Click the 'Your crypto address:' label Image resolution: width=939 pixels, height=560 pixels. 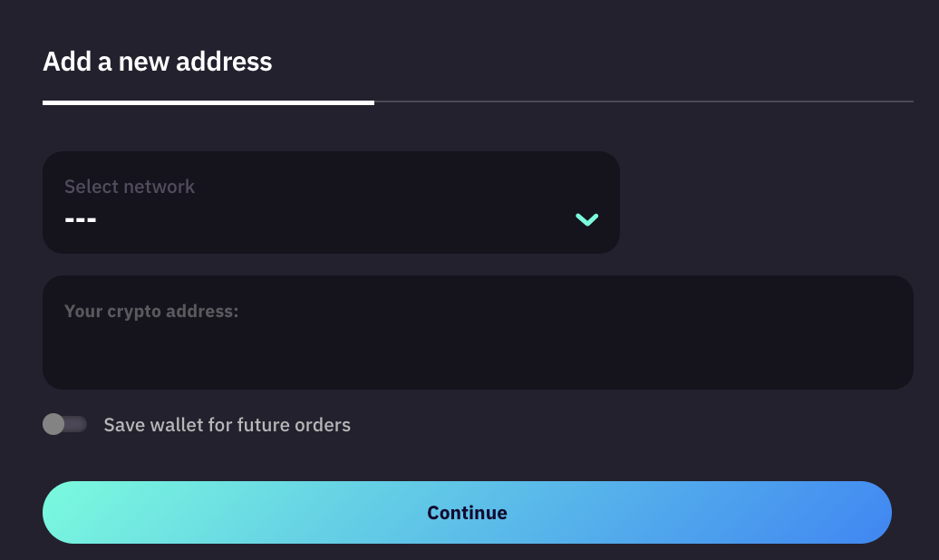(x=151, y=312)
